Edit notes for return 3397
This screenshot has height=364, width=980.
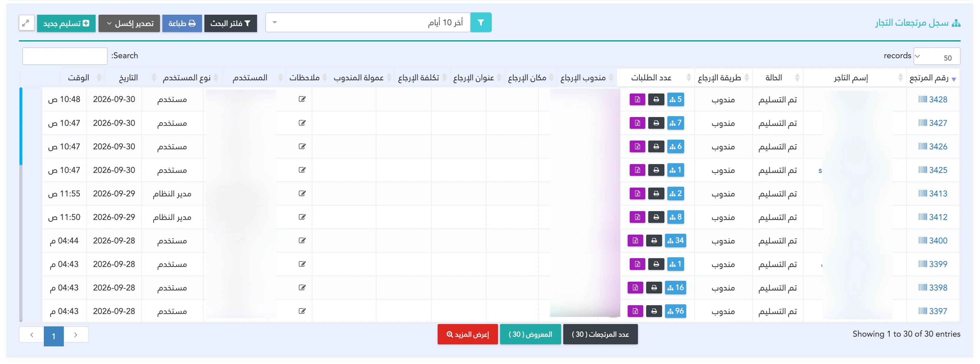coord(302,311)
